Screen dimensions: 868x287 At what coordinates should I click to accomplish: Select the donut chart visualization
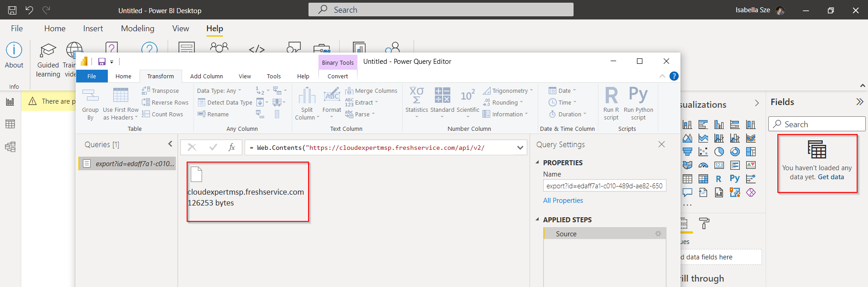tap(735, 152)
